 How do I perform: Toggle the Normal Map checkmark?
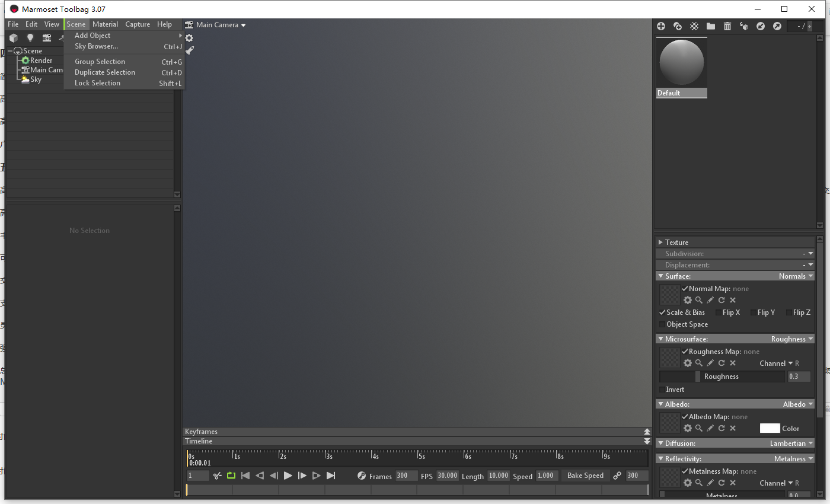[x=685, y=289]
